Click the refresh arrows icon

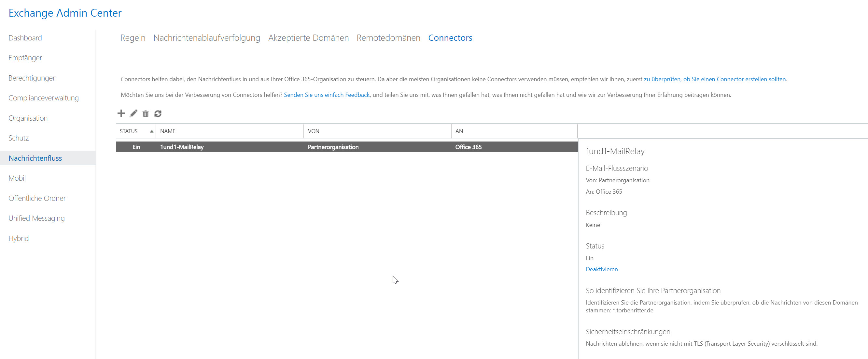[158, 114]
